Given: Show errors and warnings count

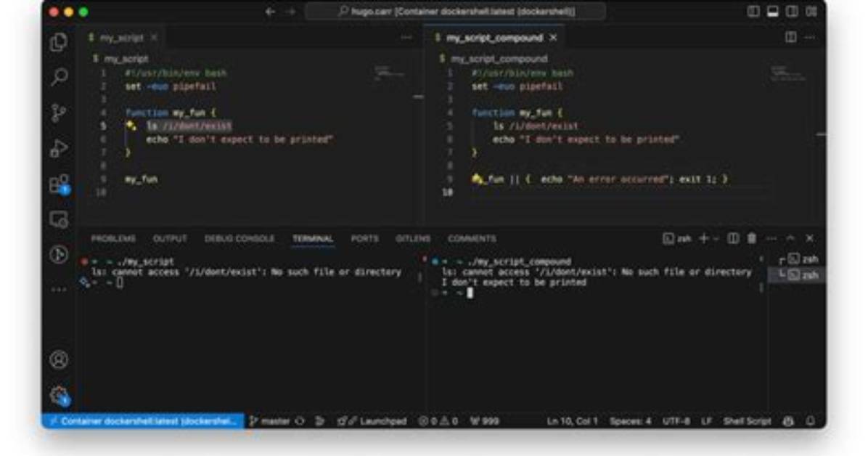Looking at the screenshot, I should [438, 421].
